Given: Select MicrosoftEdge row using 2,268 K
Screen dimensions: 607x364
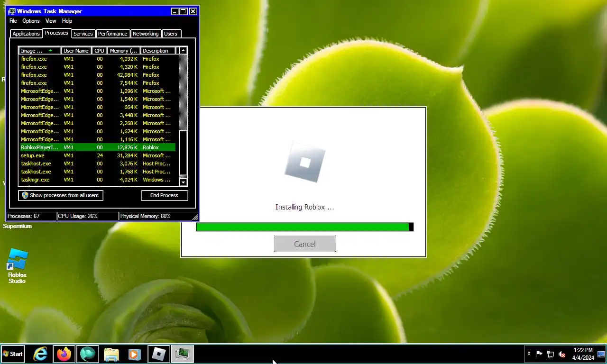Looking at the screenshot, I should [x=97, y=123].
